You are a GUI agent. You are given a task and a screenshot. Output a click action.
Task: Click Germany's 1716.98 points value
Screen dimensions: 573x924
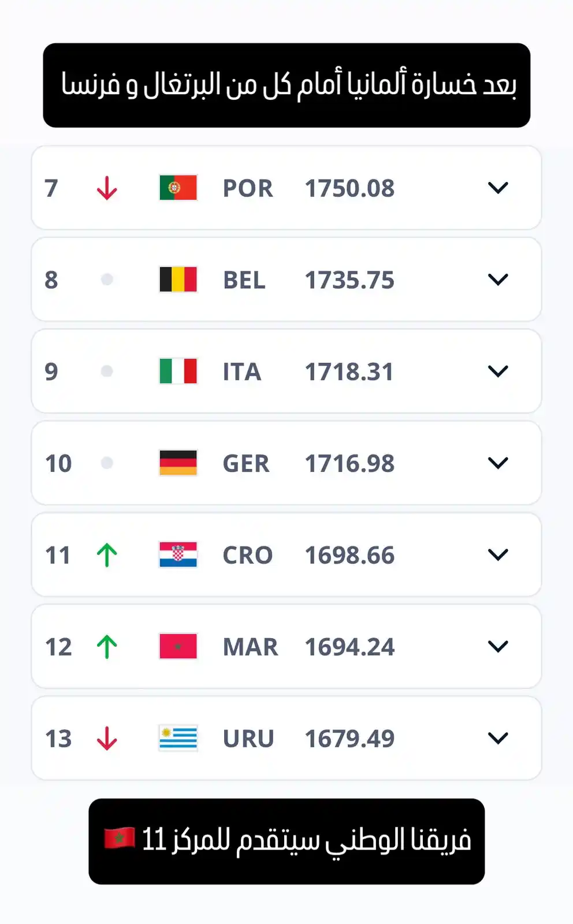[x=349, y=464]
